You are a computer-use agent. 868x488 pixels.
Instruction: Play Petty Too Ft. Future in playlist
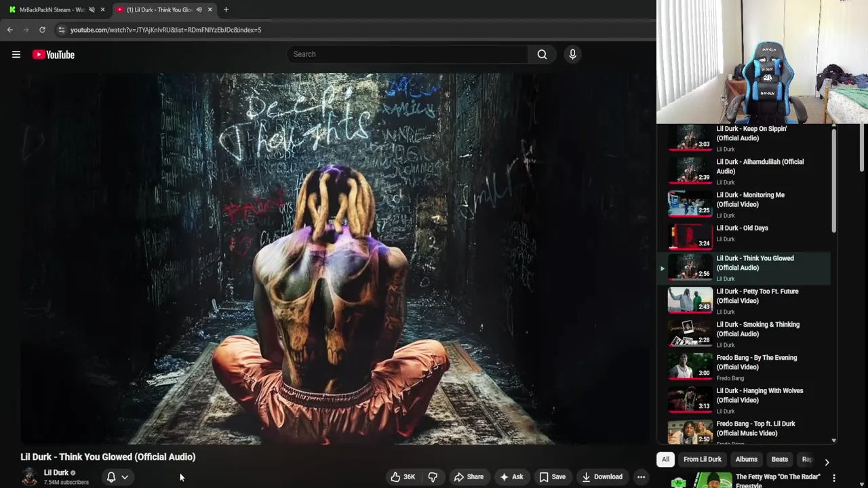(745, 301)
